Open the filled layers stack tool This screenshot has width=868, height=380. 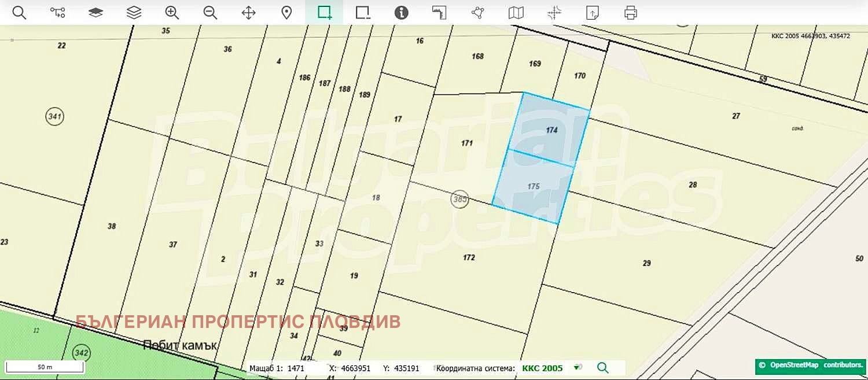[x=95, y=13]
